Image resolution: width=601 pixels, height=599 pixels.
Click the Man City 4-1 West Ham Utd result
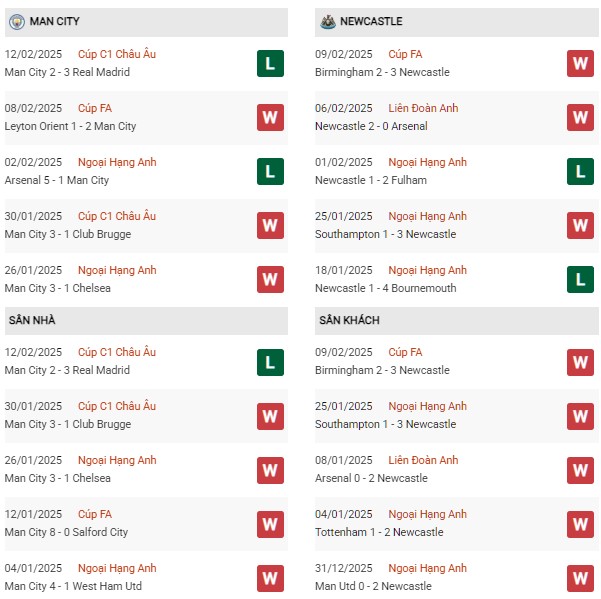pos(73,586)
